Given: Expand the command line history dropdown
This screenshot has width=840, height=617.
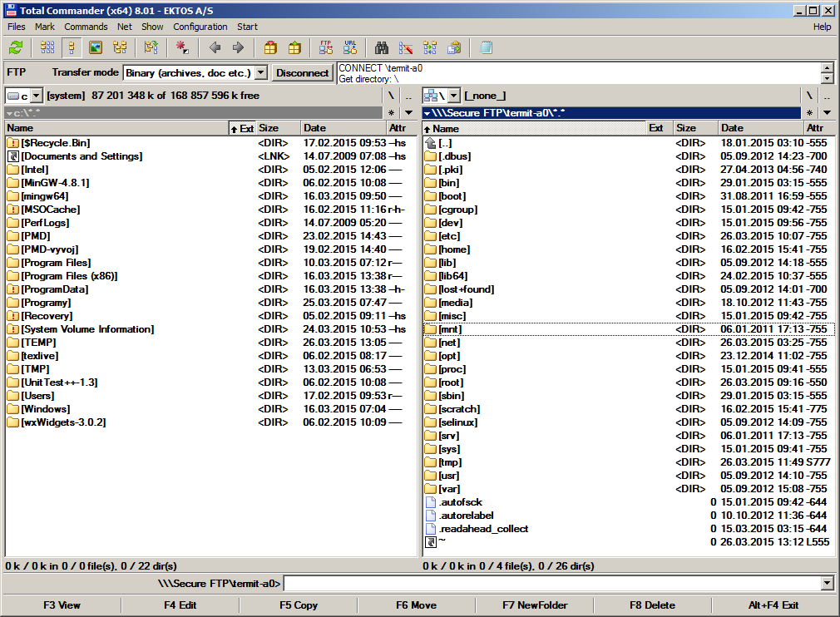Looking at the screenshot, I should [826, 584].
